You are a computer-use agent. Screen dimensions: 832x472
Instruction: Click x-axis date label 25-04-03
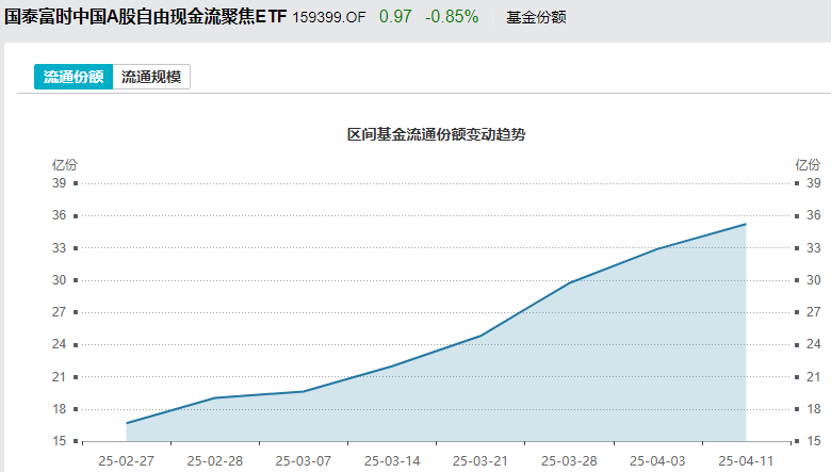[x=657, y=461]
